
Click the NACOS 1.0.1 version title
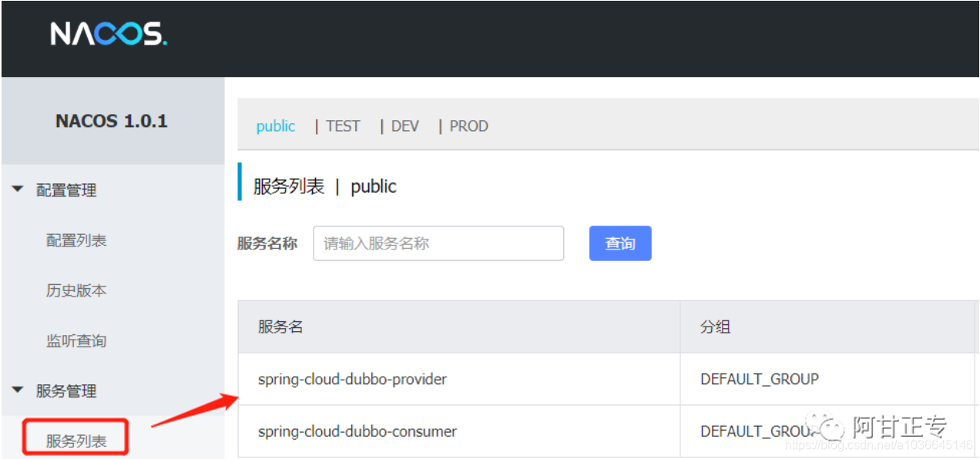point(112,121)
